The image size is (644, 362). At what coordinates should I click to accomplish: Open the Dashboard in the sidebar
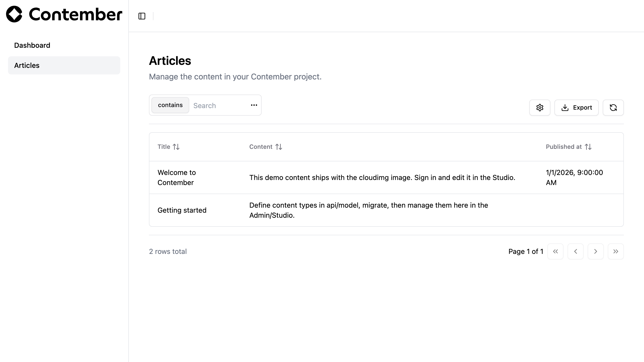pyautogui.click(x=64, y=45)
